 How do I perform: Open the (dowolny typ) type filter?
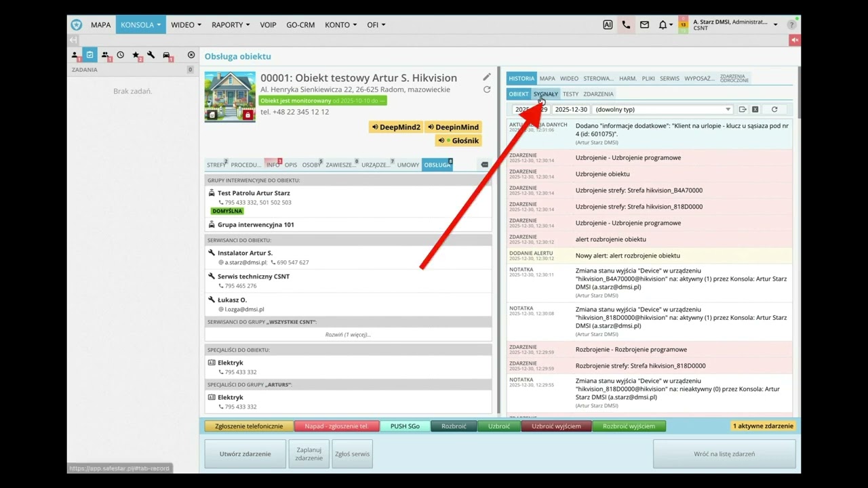click(x=663, y=109)
